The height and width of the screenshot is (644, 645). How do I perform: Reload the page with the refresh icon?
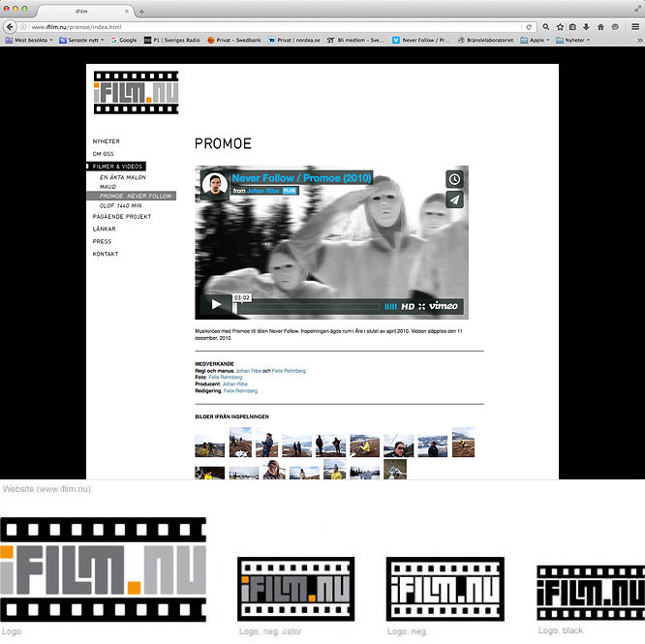coord(529,27)
